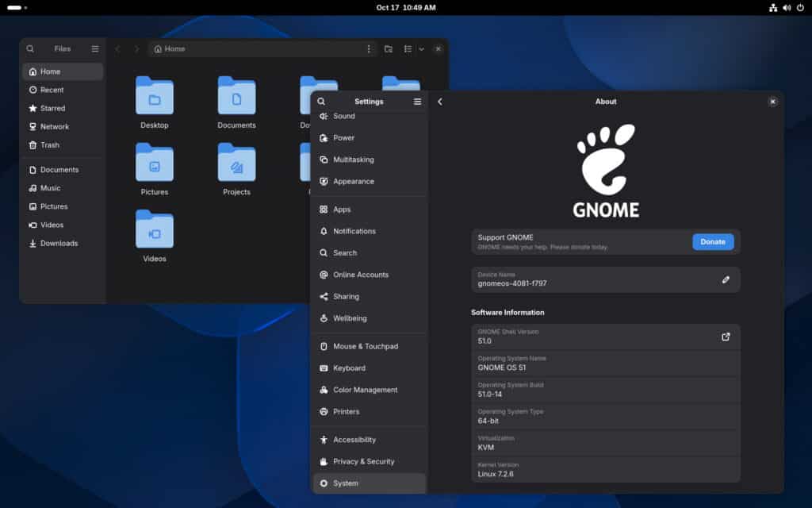
Task: Open Power settings
Action: (370, 138)
